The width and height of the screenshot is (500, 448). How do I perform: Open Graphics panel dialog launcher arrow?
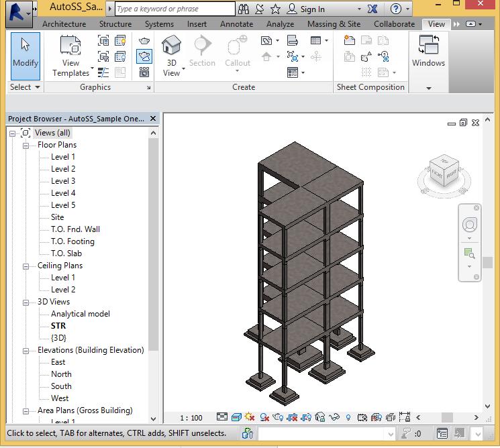pos(148,87)
